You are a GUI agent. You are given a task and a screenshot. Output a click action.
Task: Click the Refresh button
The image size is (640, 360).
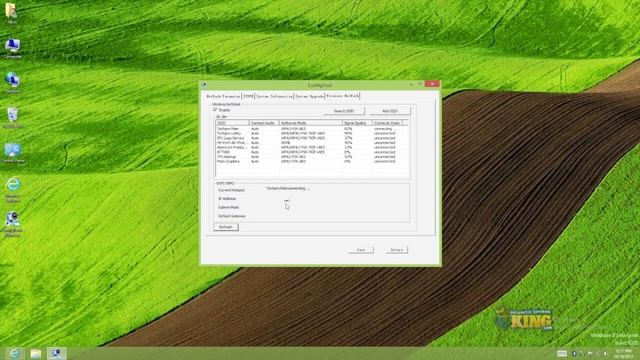(226, 227)
